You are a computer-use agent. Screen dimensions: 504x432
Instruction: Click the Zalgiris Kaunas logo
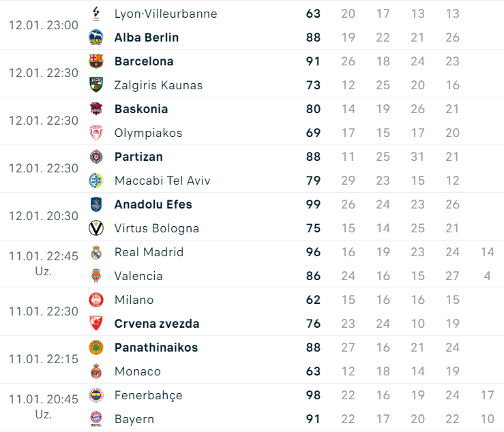point(96,85)
